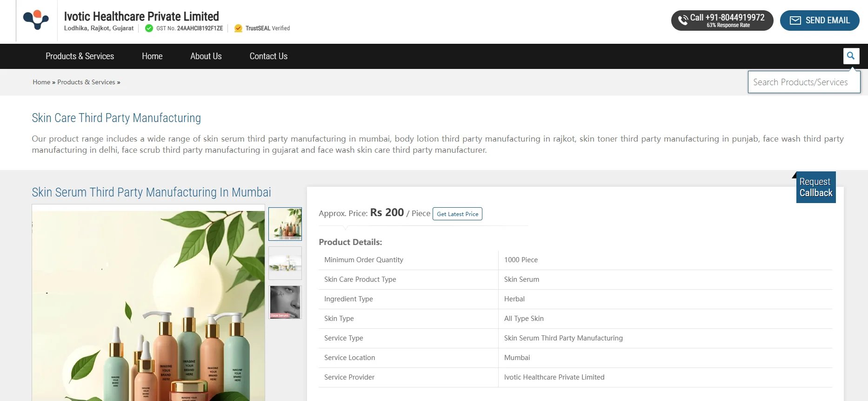The height and width of the screenshot is (401, 868).
Task: Focus the Search Products/Services input field
Action: (803, 82)
